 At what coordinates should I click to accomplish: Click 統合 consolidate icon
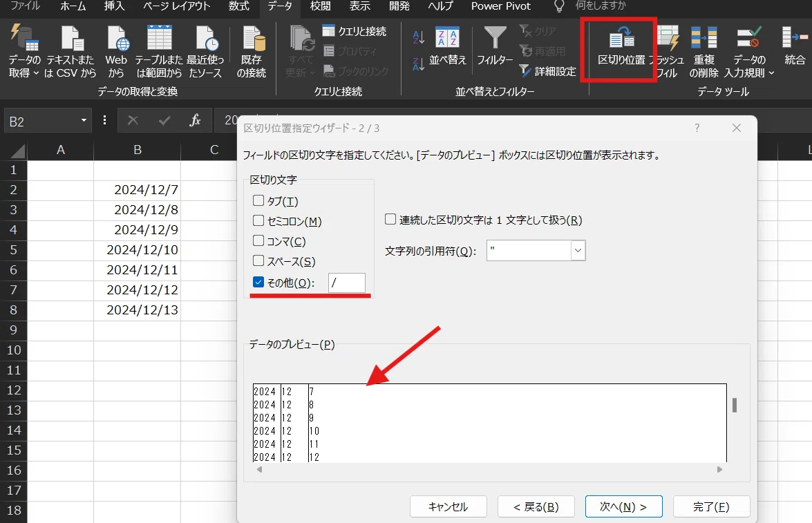795,38
